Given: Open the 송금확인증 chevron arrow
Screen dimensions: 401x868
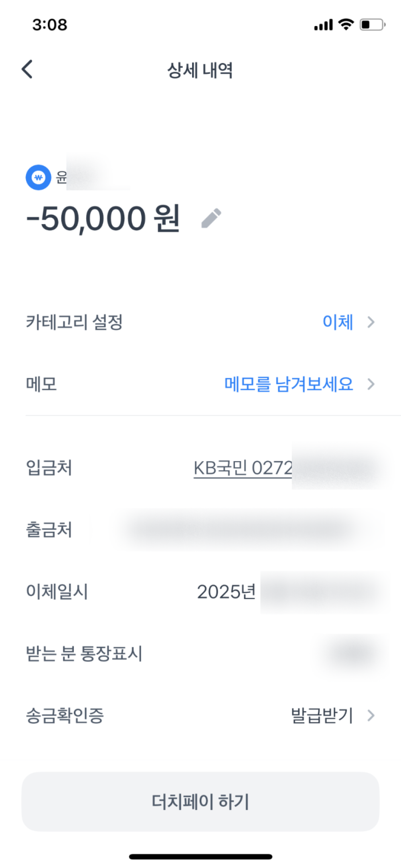Looking at the screenshot, I should pyautogui.click(x=371, y=715).
